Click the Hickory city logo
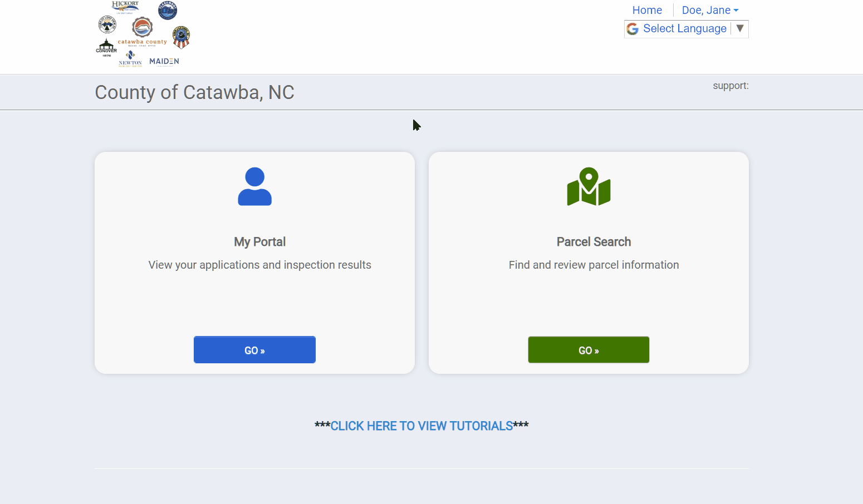The height and width of the screenshot is (504, 863). 125,7
